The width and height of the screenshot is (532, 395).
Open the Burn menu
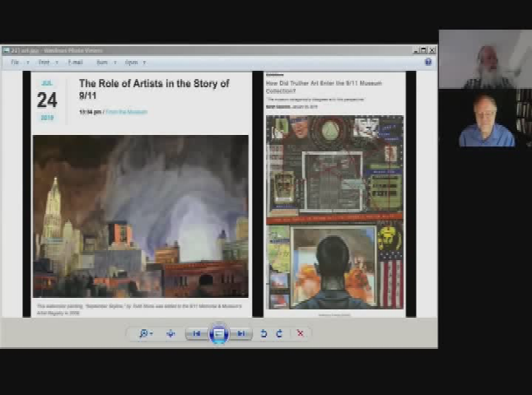[102, 63]
